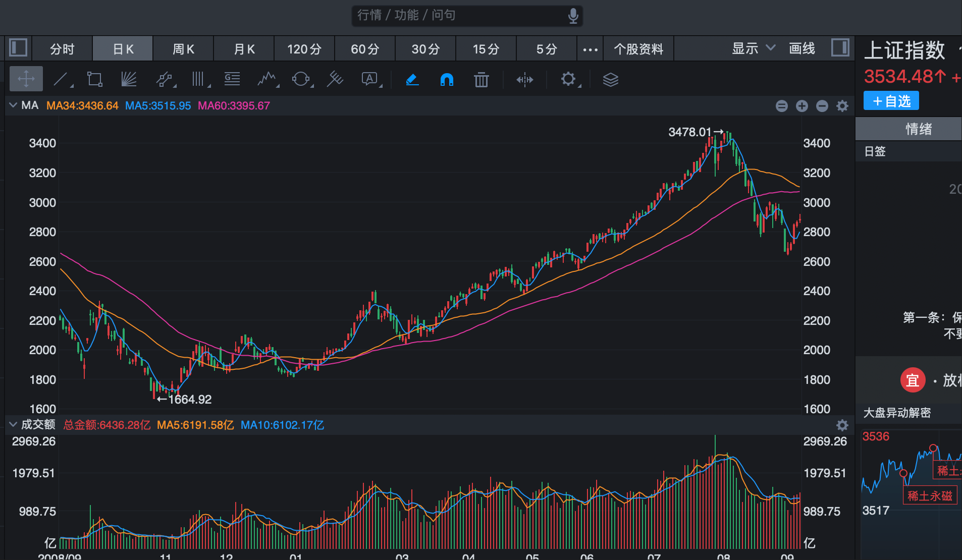Click the MA34:3436.64 indicator label
Screen dimensions: 962x560
[82, 105]
